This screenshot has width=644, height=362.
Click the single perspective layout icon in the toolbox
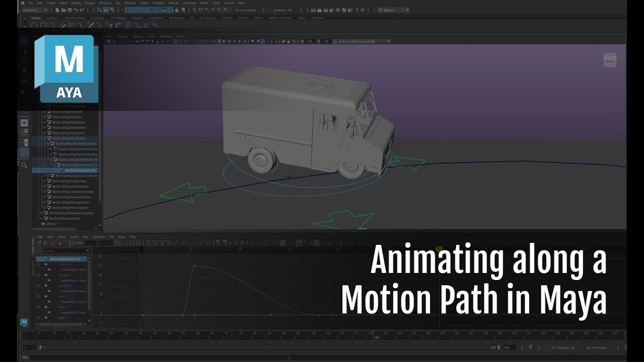[x=24, y=123]
